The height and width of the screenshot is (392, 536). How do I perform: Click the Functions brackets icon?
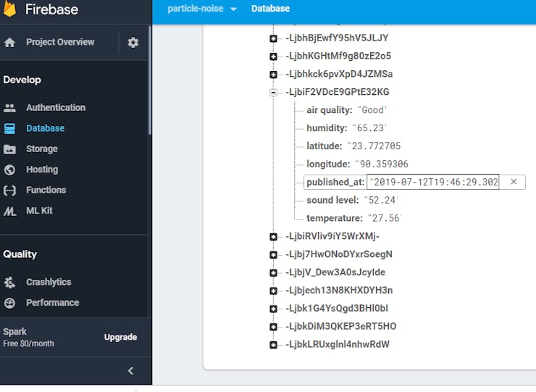pos(9,190)
